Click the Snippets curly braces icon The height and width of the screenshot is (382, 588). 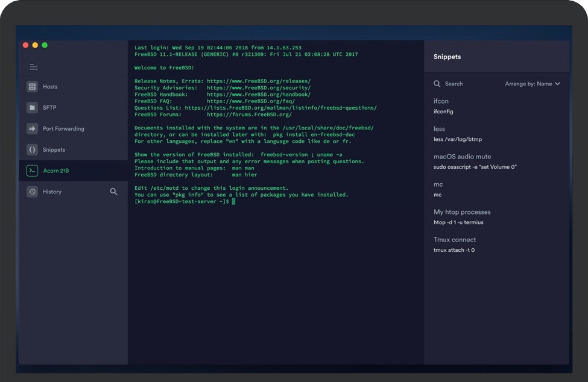(x=32, y=149)
